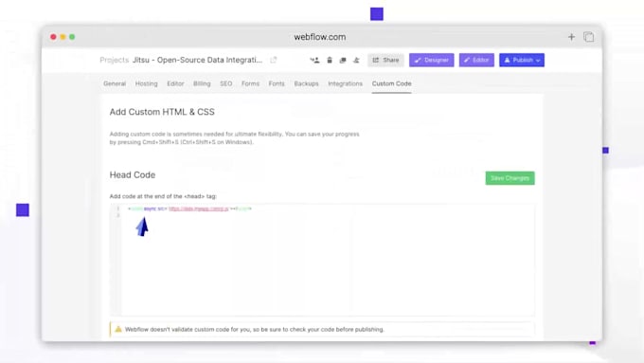
Task: Show tab overview in browser
Action: coord(588,37)
